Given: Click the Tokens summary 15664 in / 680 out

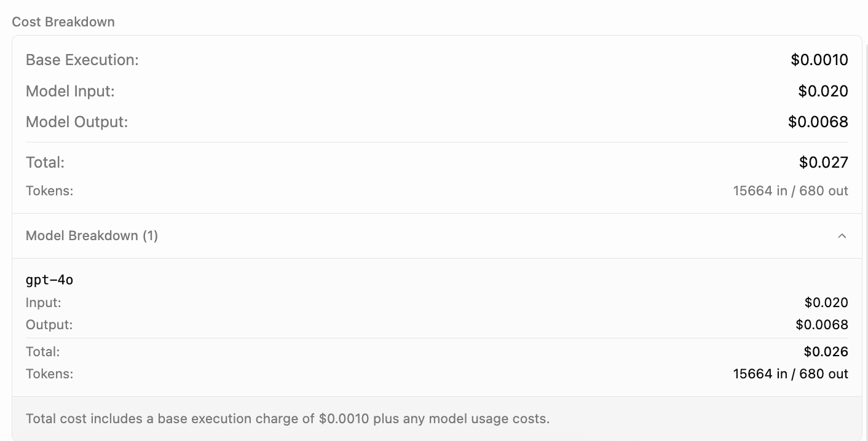Looking at the screenshot, I should click(x=791, y=190).
